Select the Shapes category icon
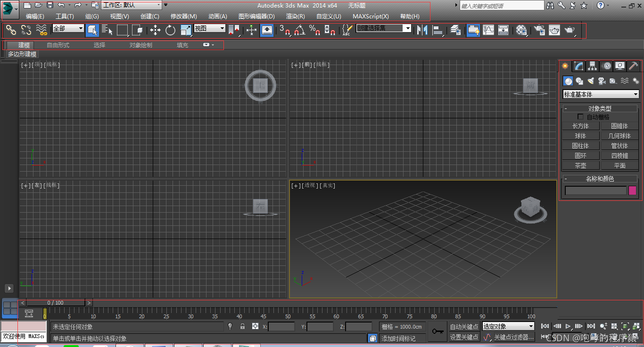 click(x=579, y=81)
